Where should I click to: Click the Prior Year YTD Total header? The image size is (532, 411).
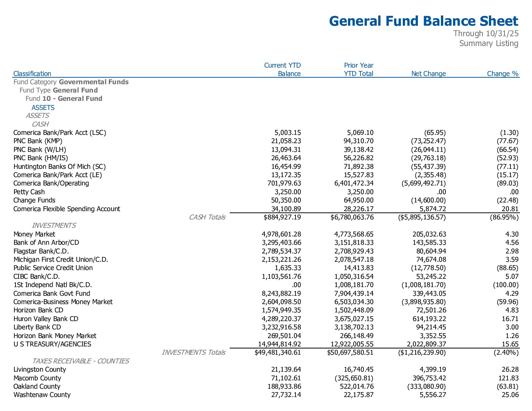tap(358, 70)
